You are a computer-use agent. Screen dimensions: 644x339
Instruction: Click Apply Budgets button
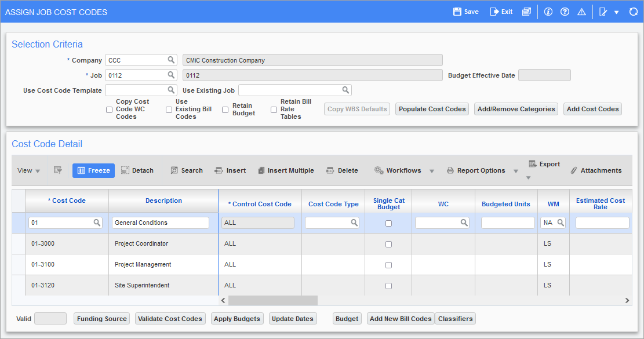(237, 319)
